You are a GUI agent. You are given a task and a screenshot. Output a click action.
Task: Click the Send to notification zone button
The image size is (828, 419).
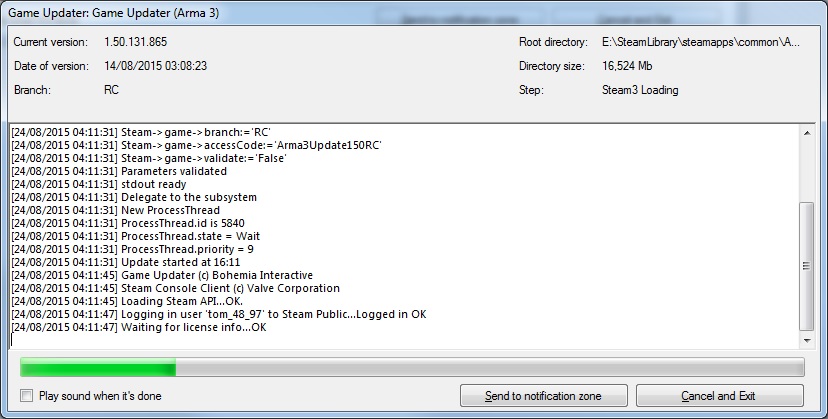click(543, 396)
